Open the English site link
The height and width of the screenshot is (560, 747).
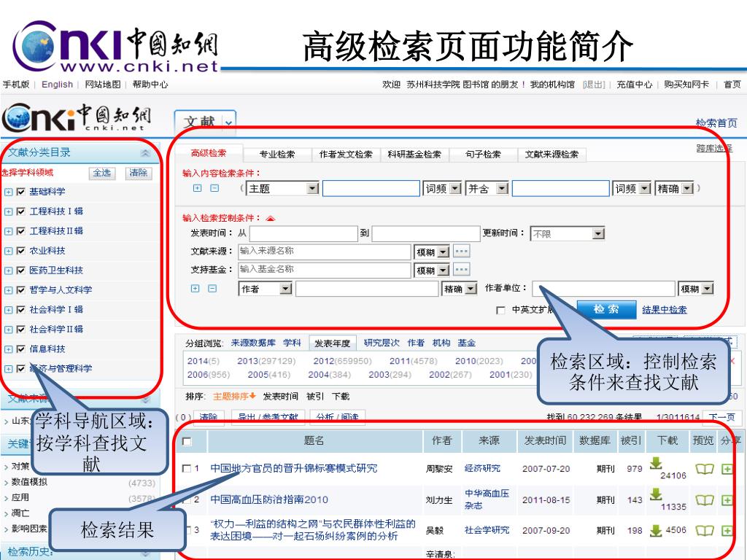point(57,85)
